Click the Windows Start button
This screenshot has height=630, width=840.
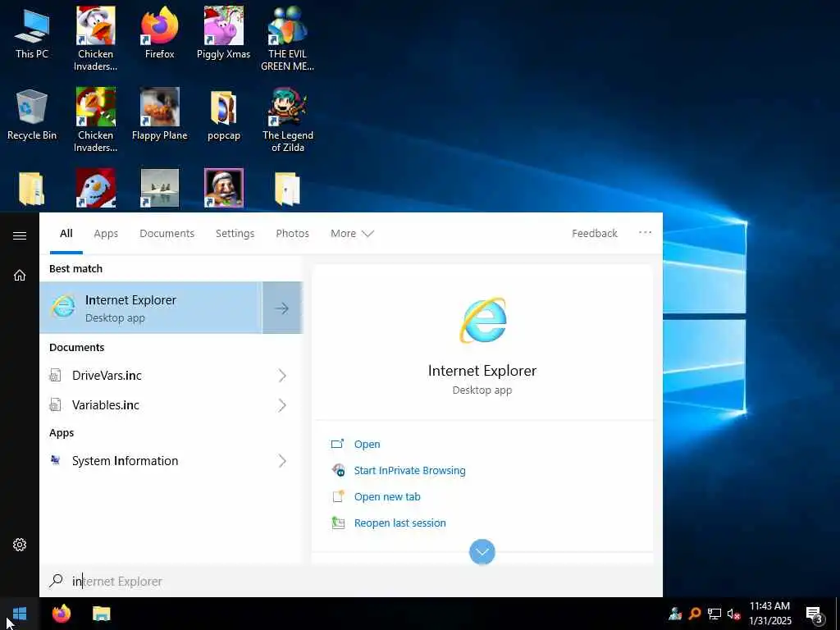pyautogui.click(x=20, y=614)
